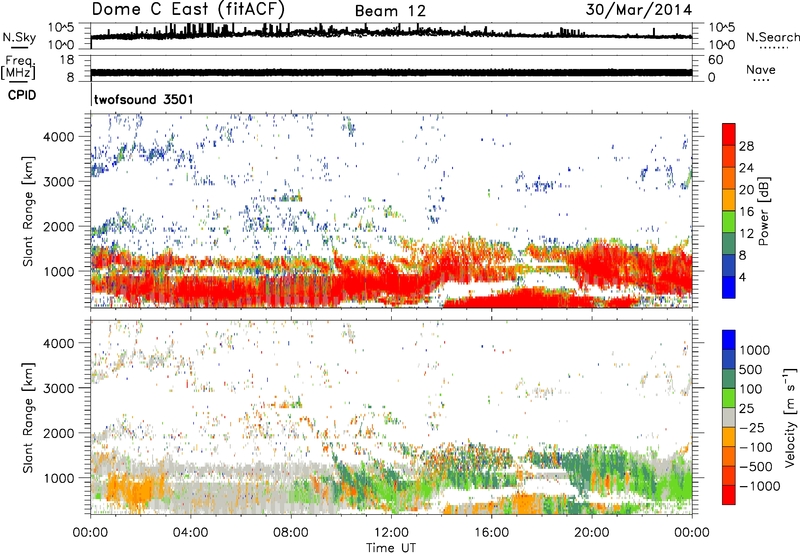The image size is (800, 554).
Task: Click the 'twofsound 3501' CPID text
Action: pyautogui.click(x=144, y=99)
